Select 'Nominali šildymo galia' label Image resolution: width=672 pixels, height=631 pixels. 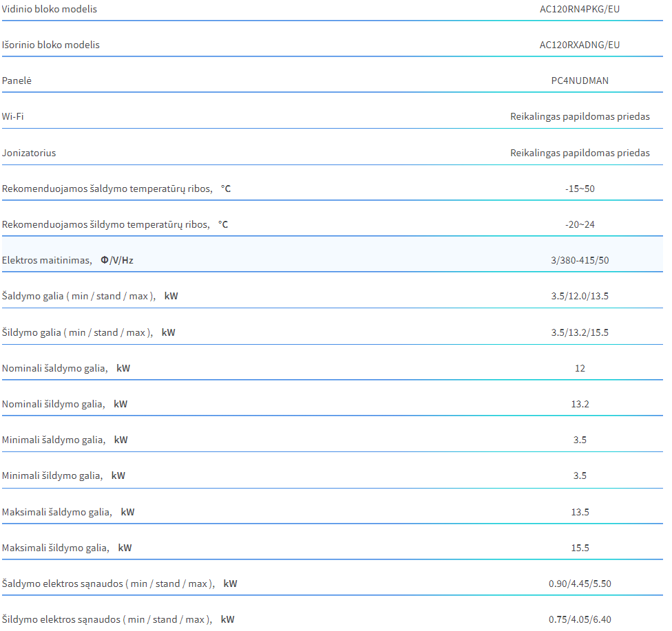(x=54, y=404)
